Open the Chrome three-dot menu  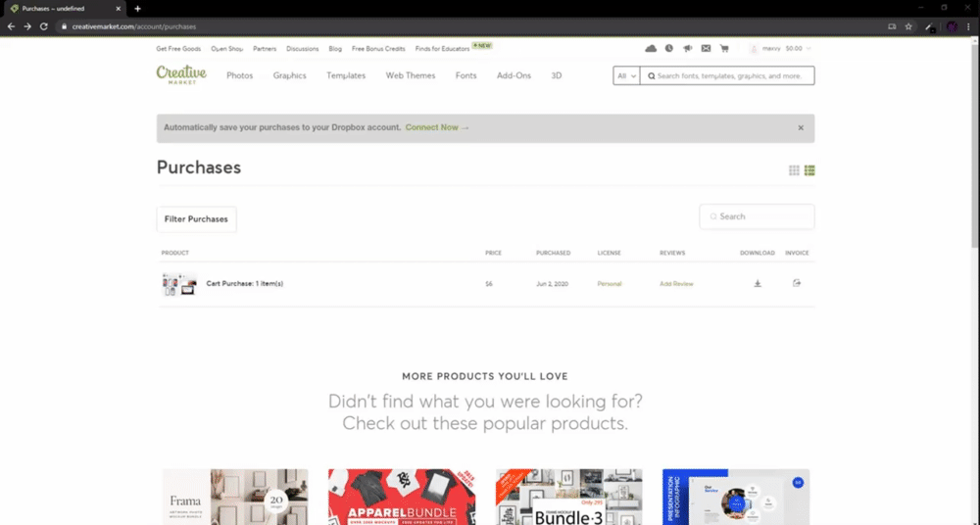click(969, 26)
